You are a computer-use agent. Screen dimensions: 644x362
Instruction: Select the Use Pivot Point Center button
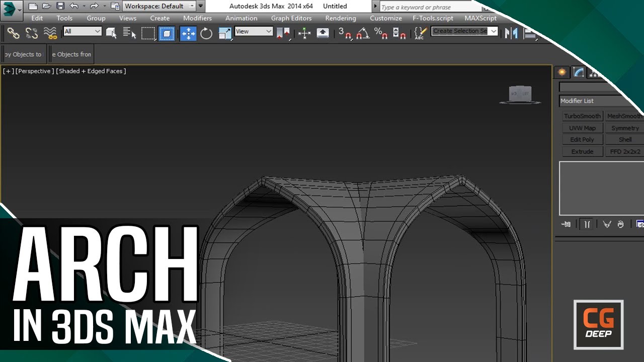click(283, 33)
